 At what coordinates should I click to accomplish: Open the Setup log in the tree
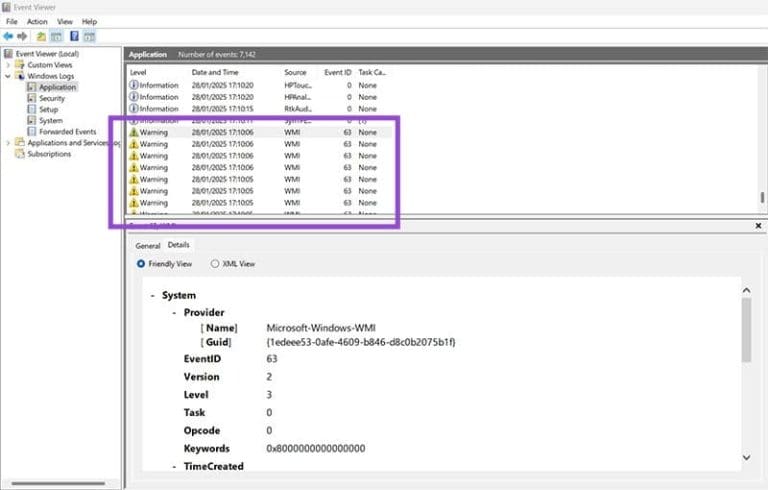(x=48, y=109)
